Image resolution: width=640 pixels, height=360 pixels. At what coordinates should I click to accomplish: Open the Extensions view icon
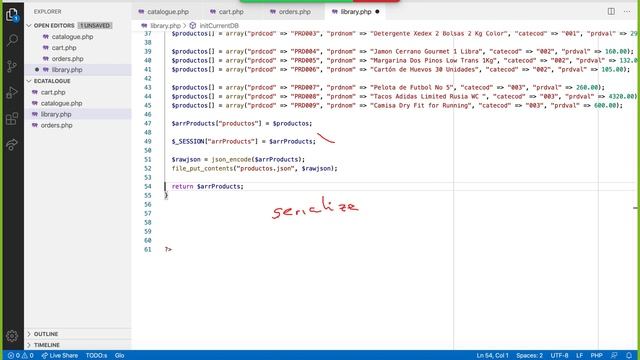tap(12, 119)
